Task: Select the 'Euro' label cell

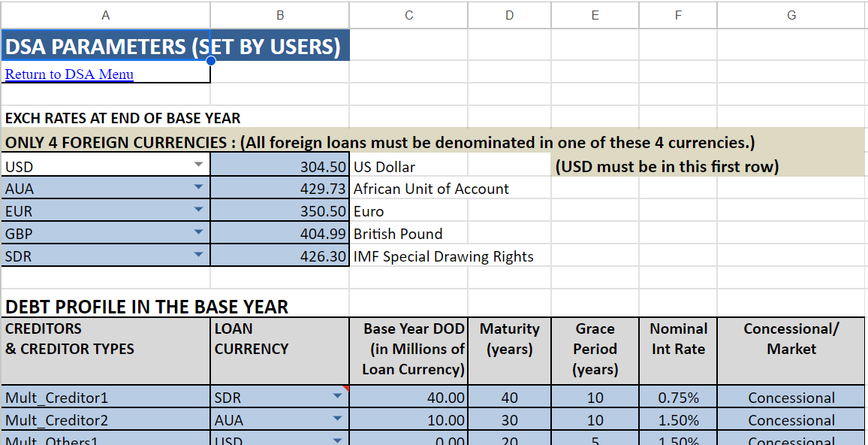Action: pyautogui.click(x=408, y=211)
